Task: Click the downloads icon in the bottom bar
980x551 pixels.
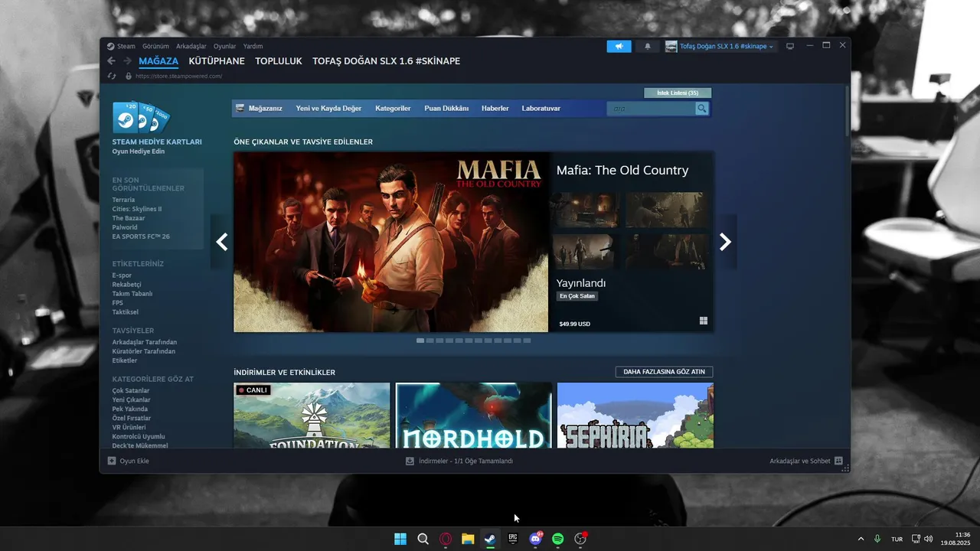Action: pyautogui.click(x=410, y=461)
